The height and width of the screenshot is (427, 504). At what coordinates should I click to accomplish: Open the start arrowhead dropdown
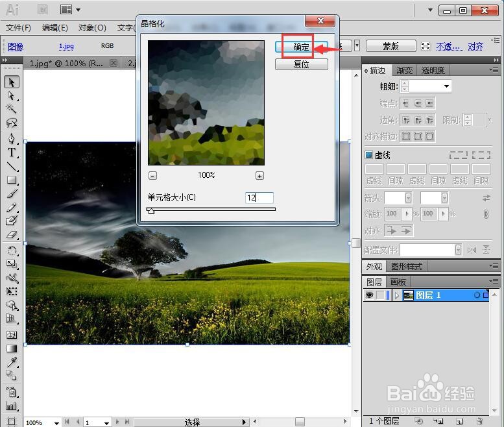[408, 198]
